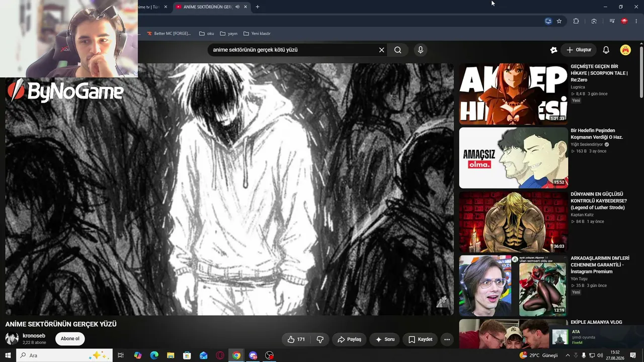Click the YouTube page scrollbar thumb

(x=641, y=73)
